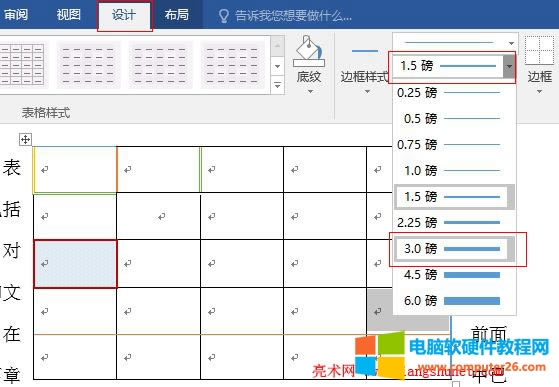Click the blue shaded cell with red border
The width and height of the screenshot is (559, 387).
click(75, 264)
